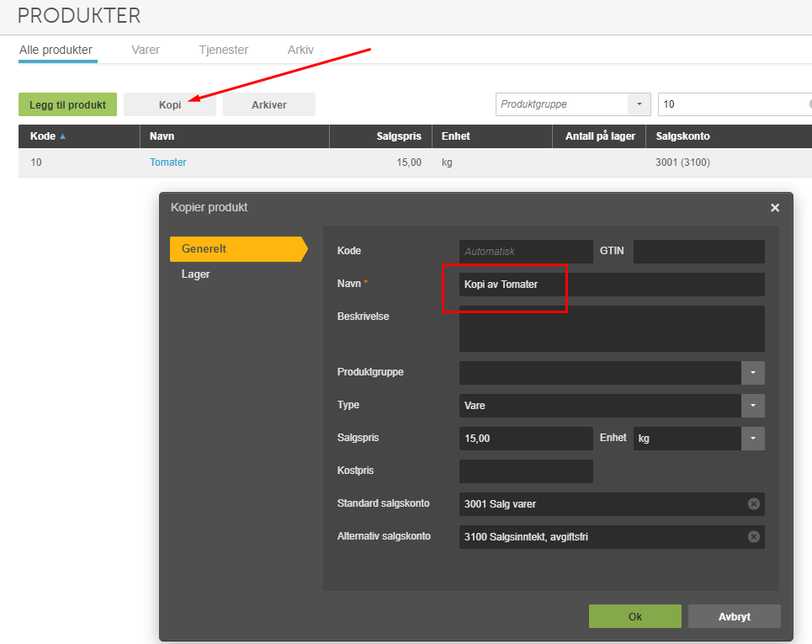Screen dimensions: 812x644
Task: Cancel with the Avbryt button
Action: coord(735,616)
